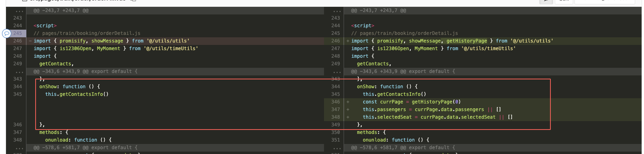Click 'this.selectedSeat = currPage.data.selectedSeat || []'
644x154 pixels.
point(438,117)
